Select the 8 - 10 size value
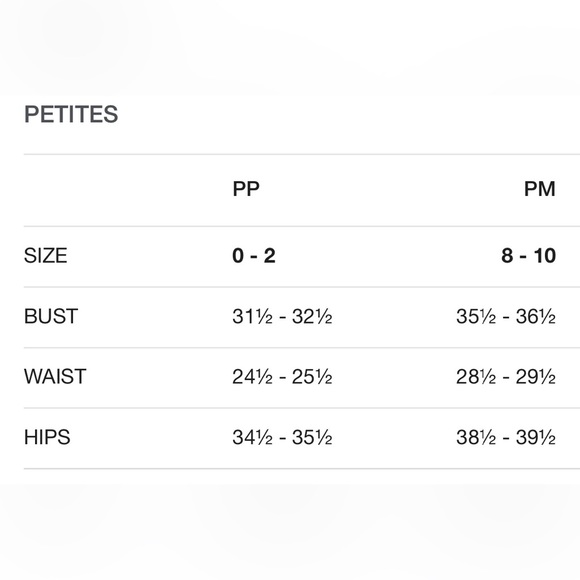The height and width of the screenshot is (580, 580). coord(529,256)
